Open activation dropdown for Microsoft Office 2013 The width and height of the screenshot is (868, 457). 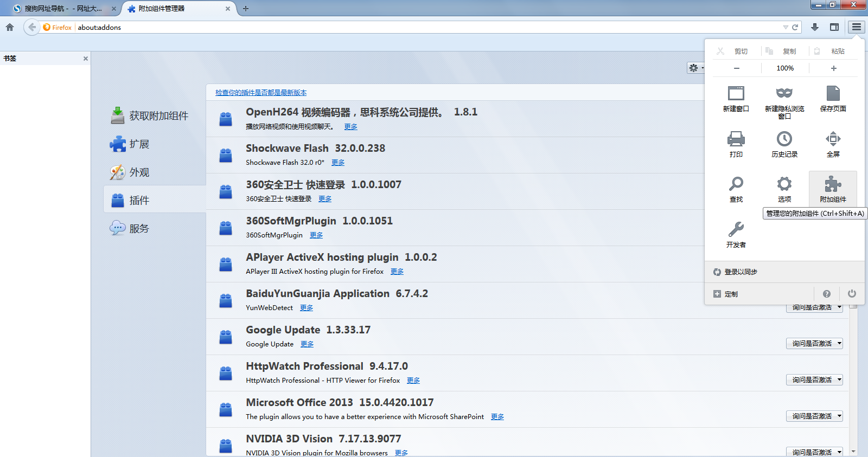tap(814, 416)
